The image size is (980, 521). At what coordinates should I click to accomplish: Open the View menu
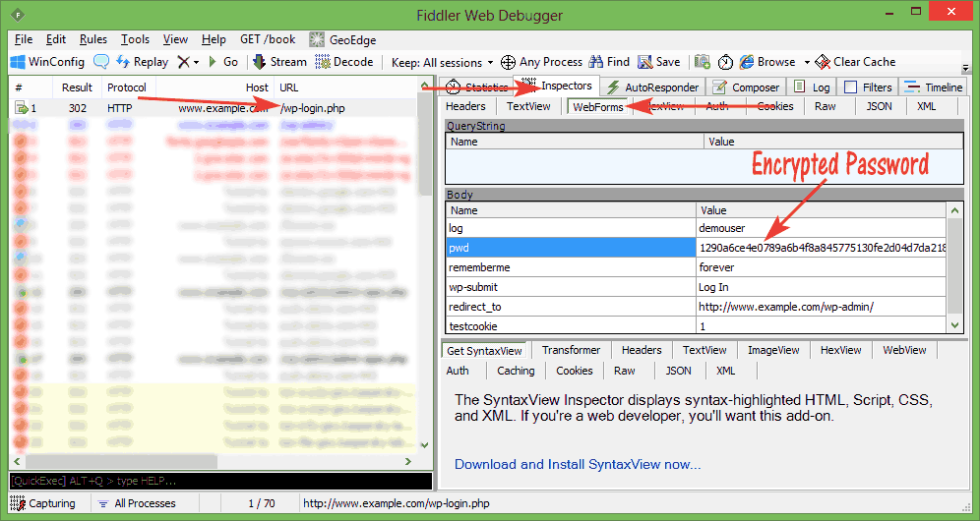coord(175,39)
